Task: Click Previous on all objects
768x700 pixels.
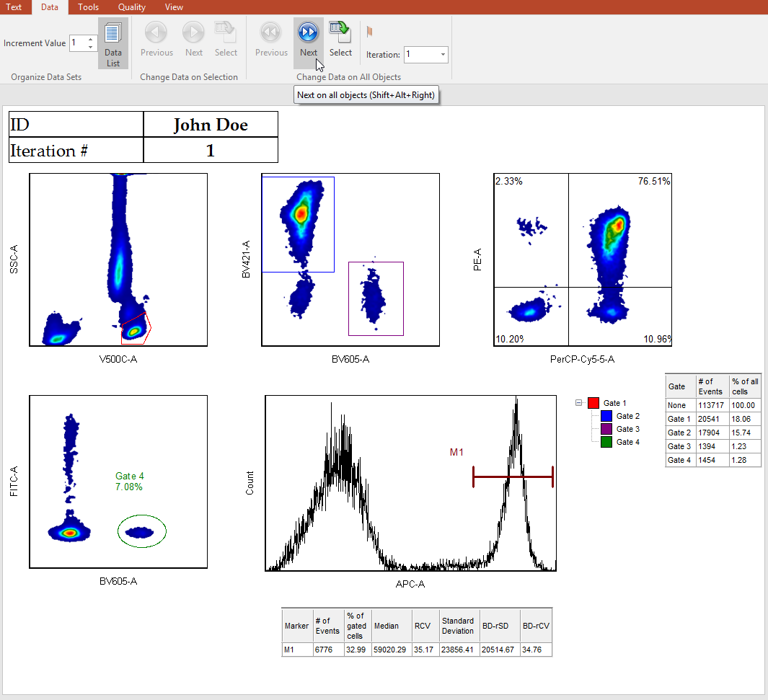Action: coord(271,39)
